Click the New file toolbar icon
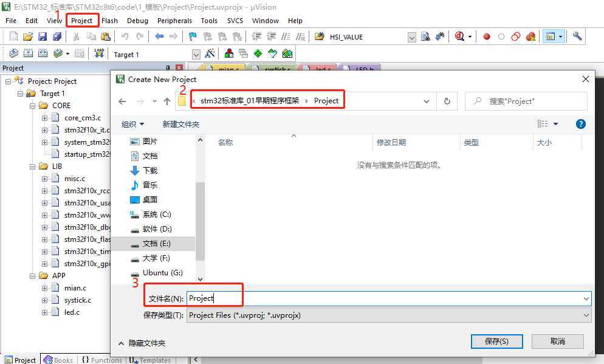 [13, 36]
